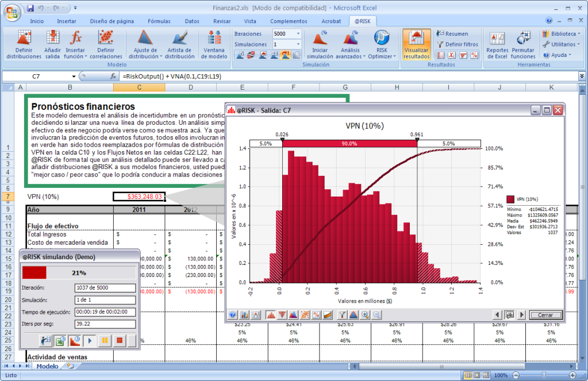Expand the Iteraciones combo box
The image size is (588, 381).
[298, 34]
